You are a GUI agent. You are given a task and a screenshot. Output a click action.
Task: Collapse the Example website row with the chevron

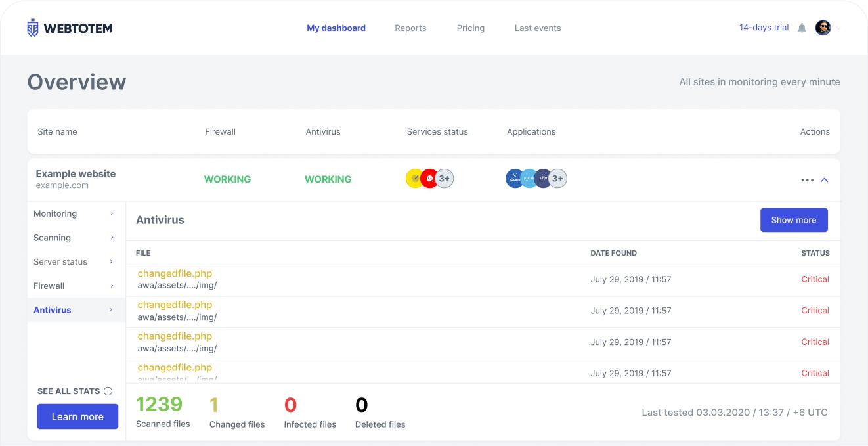coord(825,180)
